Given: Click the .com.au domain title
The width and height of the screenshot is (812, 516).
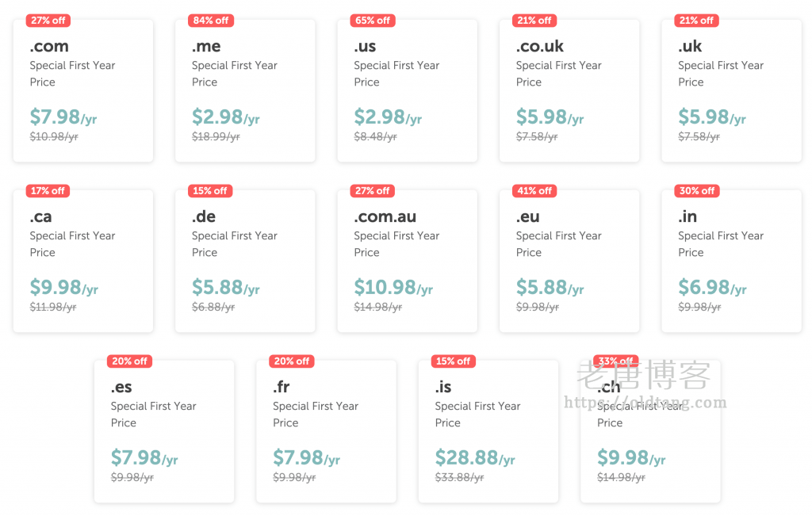Looking at the screenshot, I should (x=385, y=216).
